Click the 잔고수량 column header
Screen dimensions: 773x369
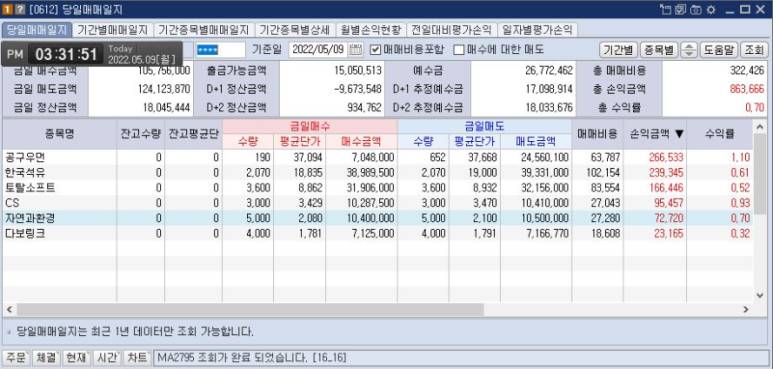click(141, 134)
